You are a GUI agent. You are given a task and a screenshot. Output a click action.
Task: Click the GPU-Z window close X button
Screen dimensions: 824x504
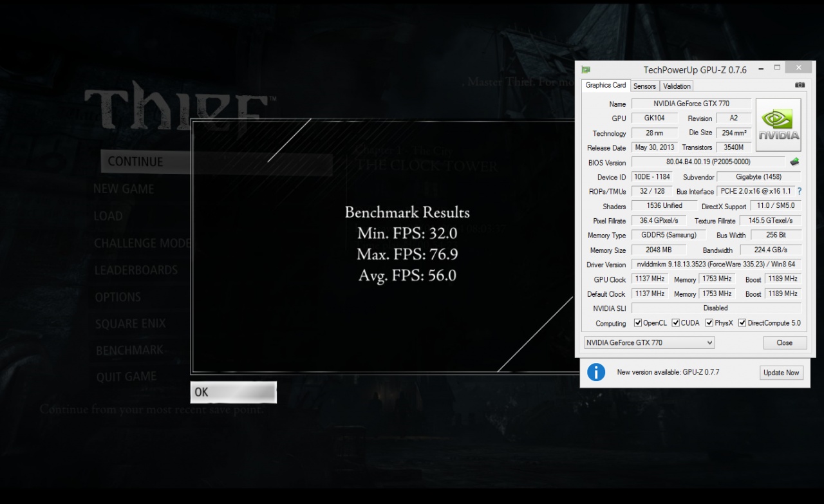799,67
